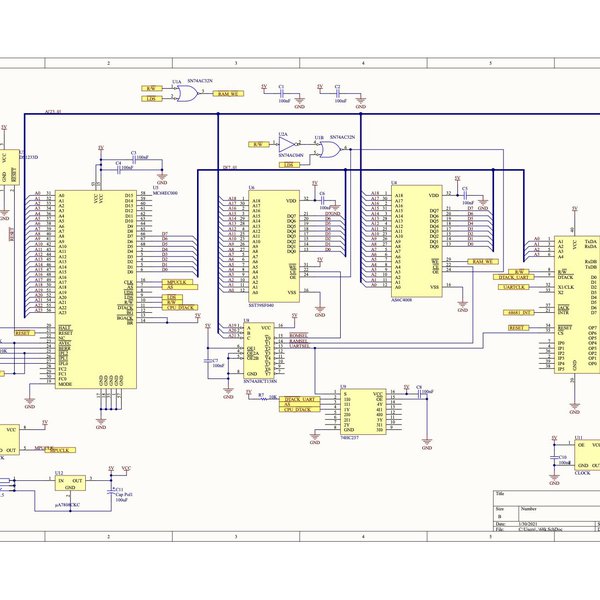Click GND symbol below capacitor C8
The image size is (600, 600).
coord(427,444)
